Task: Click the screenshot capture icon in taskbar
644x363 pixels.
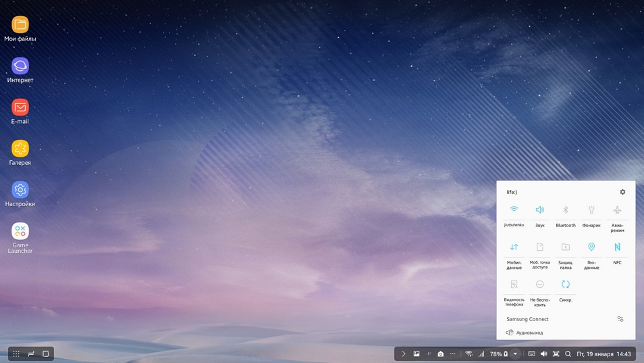Action: (556, 354)
